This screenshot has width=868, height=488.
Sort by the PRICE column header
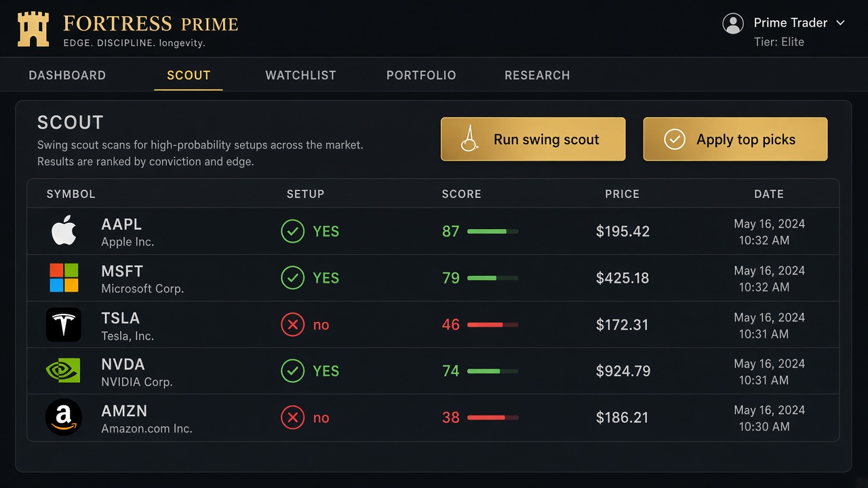click(x=623, y=194)
